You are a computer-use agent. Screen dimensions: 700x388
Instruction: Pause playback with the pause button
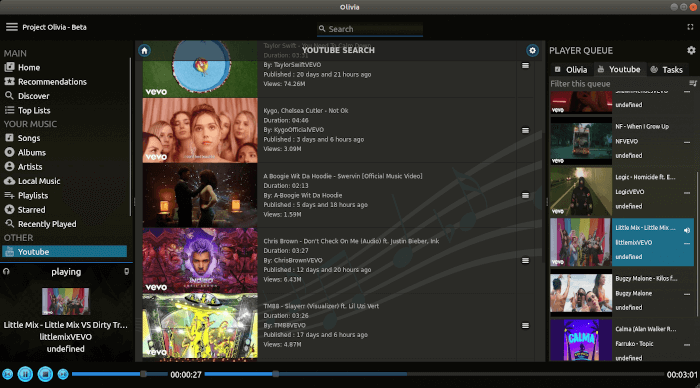[x=25, y=374]
